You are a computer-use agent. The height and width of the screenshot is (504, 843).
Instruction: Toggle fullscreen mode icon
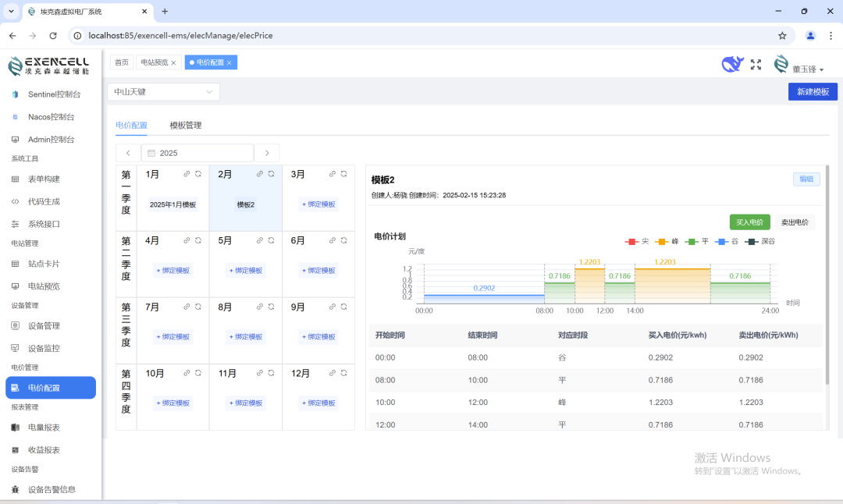tap(756, 65)
